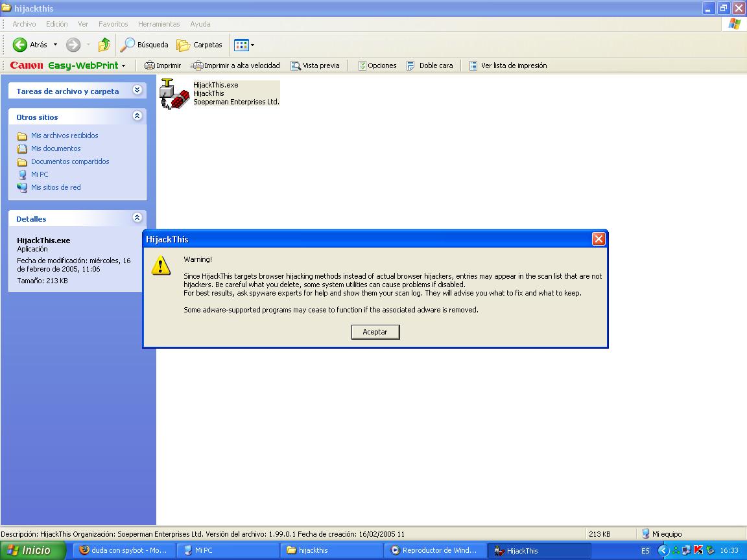The width and height of the screenshot is (747, 560).
Task: Open Mis archivos recibidos link
Action: click(x=64, y=135)
